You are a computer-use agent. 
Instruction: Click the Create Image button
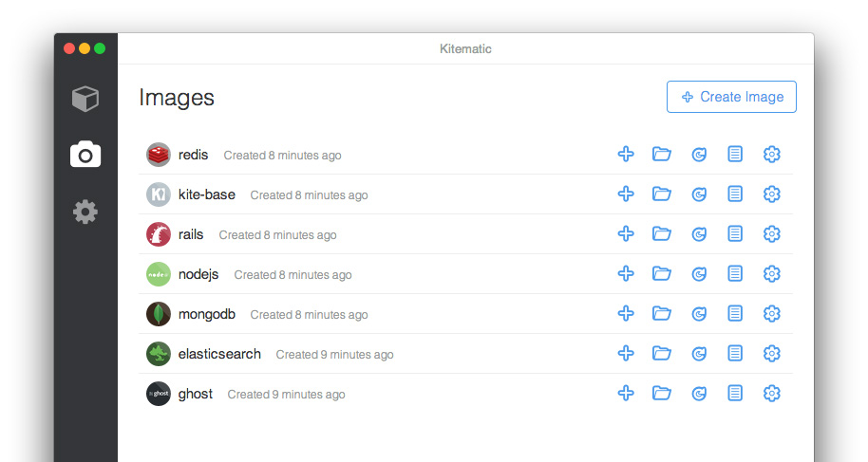[731, 97]
